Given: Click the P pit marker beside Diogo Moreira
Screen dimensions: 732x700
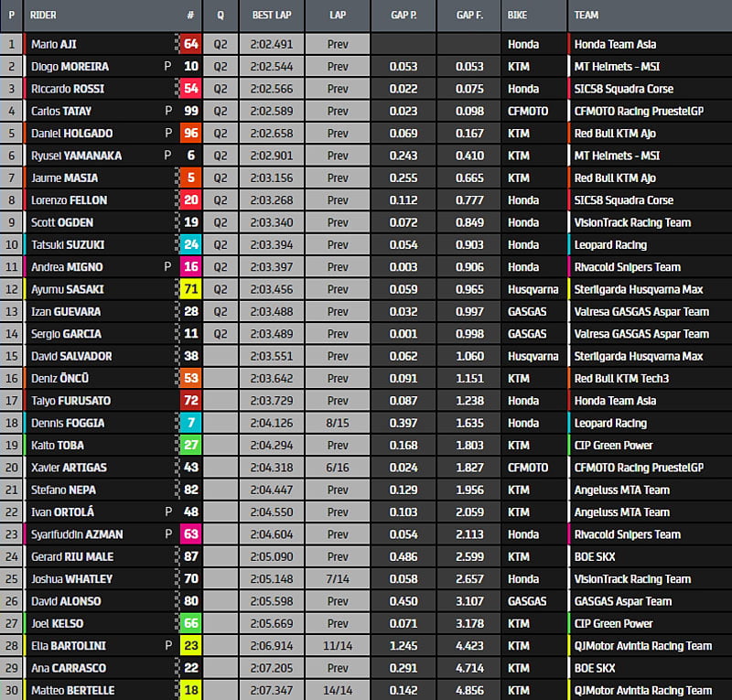Looking at the screenshot, I should 167,67.
